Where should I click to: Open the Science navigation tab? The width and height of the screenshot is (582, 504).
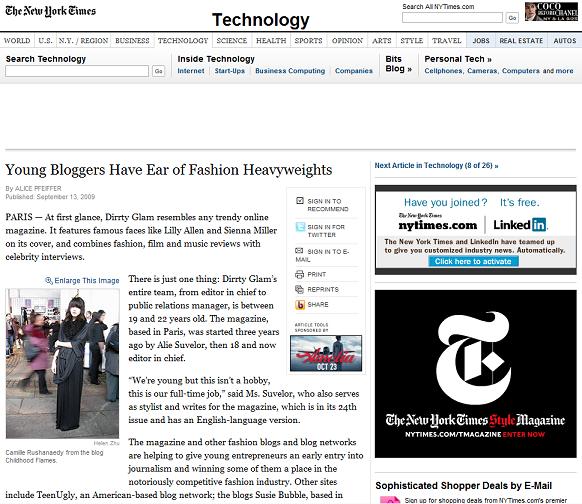pos(232,40)
